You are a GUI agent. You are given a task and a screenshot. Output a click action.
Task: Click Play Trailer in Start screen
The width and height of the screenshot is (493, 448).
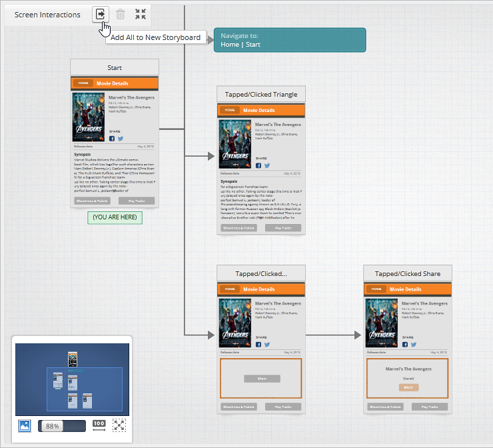click(137, 201)
